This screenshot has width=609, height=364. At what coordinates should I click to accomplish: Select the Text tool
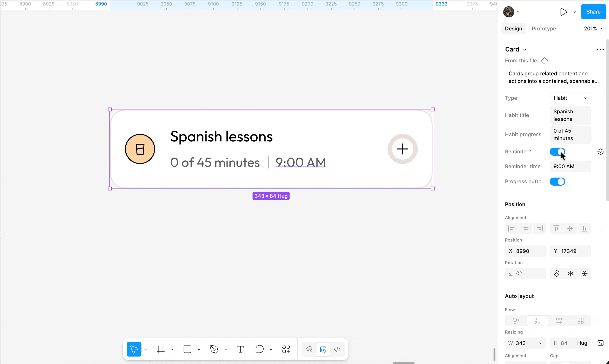240,349
